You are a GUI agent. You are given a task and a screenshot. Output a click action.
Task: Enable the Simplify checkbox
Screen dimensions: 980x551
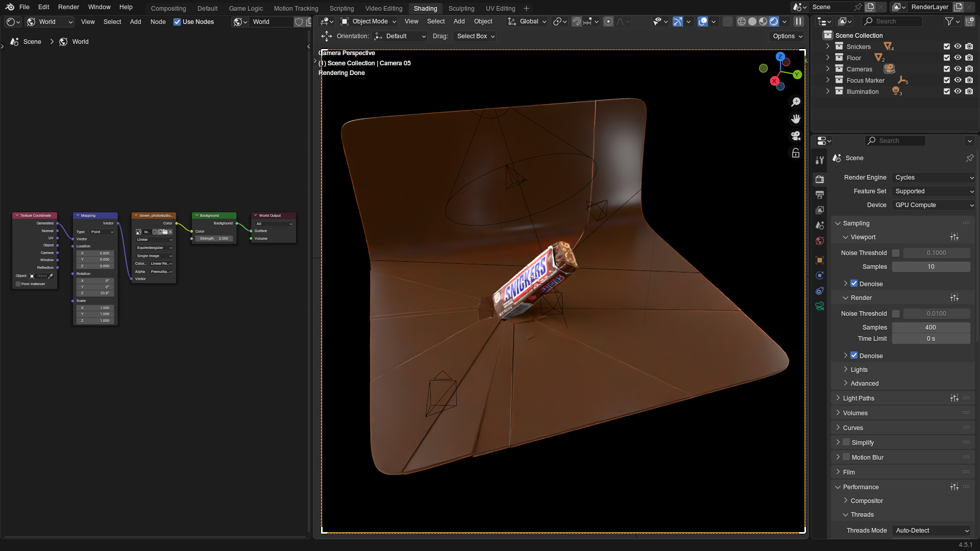[846, 442]
